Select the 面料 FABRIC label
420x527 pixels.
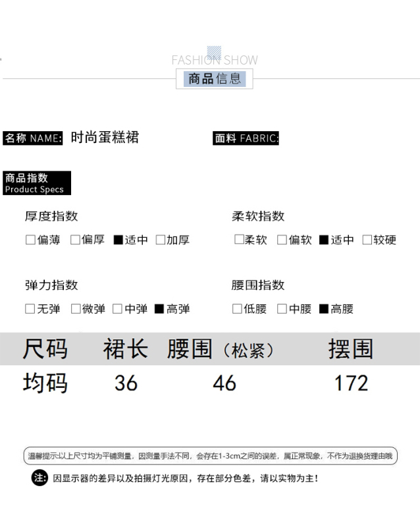246,138
